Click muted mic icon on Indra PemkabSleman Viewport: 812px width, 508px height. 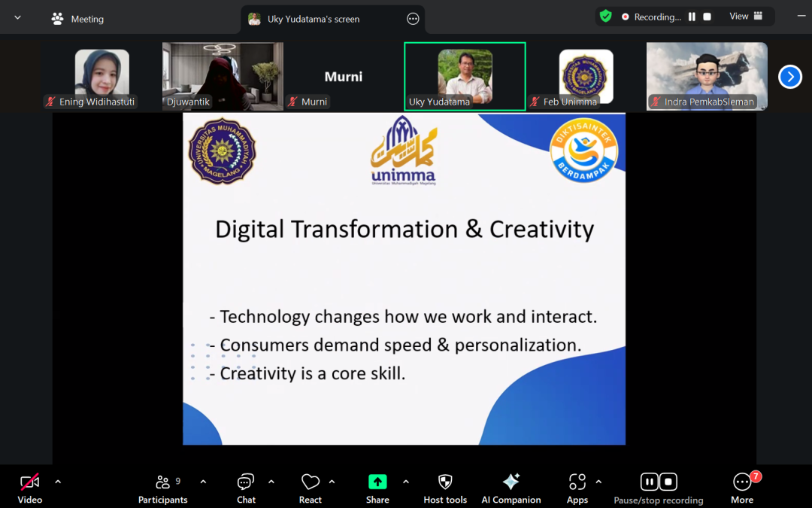[656, 102]
